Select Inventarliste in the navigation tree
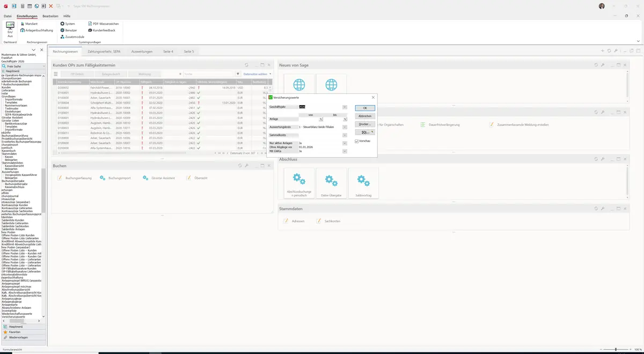The height and width of the screenshot is (354, 644). point(10,311)
